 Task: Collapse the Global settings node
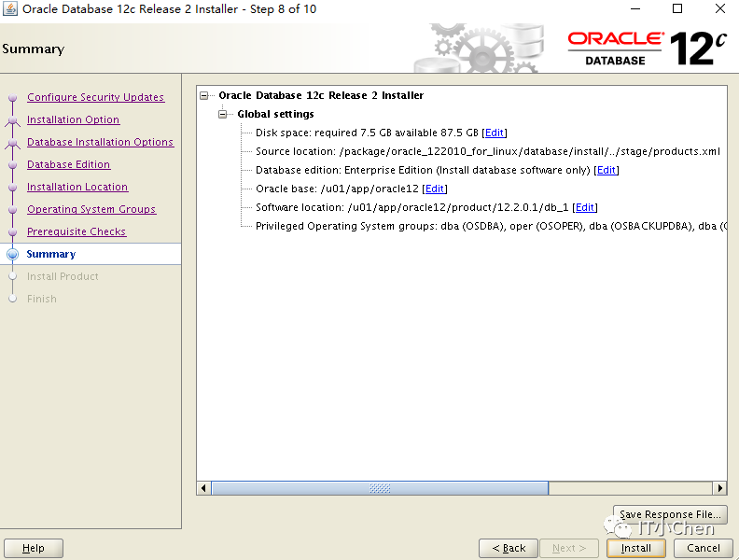(222, 114)
